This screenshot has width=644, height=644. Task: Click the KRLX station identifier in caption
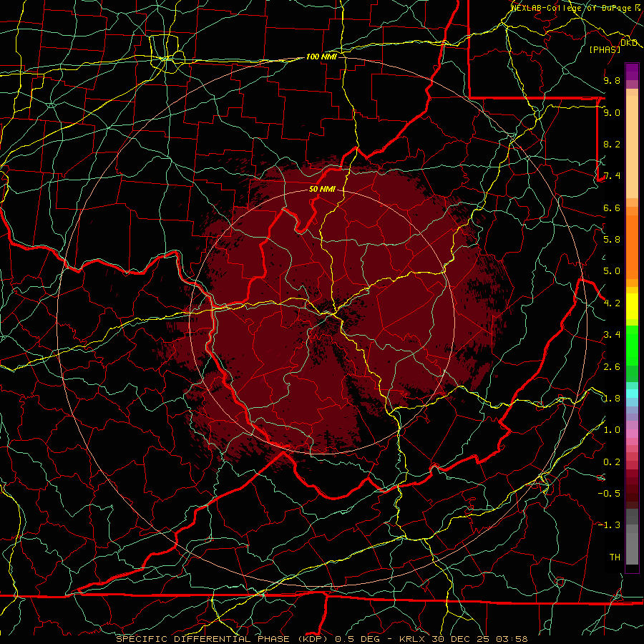coord(413,639)
